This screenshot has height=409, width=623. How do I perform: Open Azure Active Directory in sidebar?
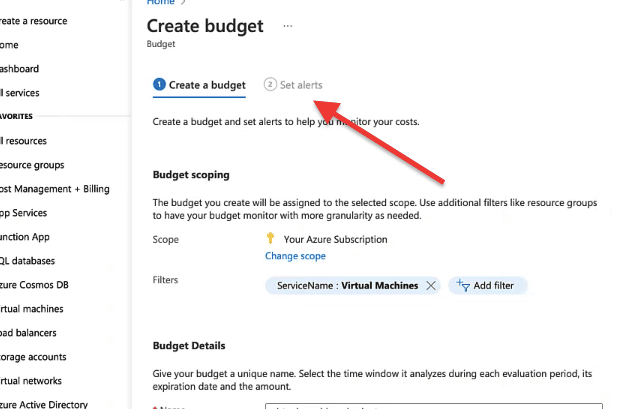coord(44,404)
